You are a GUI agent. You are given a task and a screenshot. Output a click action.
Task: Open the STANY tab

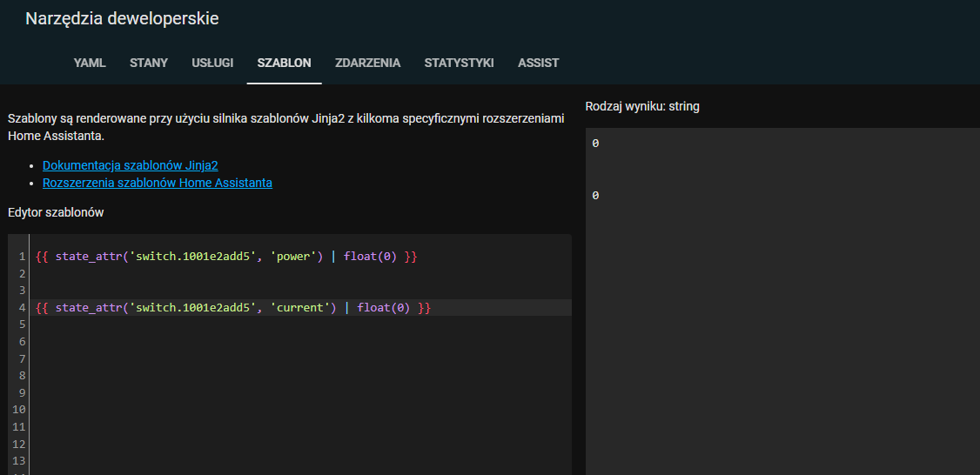click(149, 63)
